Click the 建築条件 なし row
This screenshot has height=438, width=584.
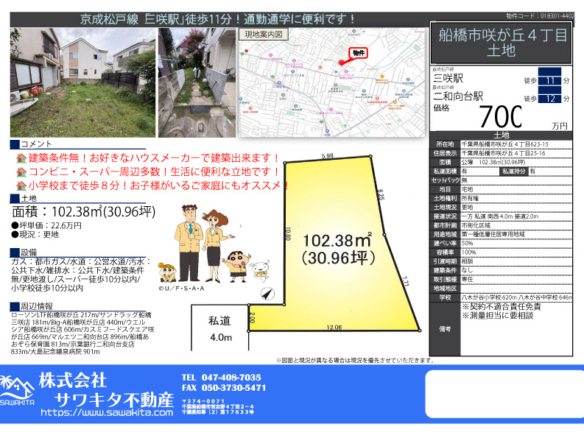click(x=501, y=270)
